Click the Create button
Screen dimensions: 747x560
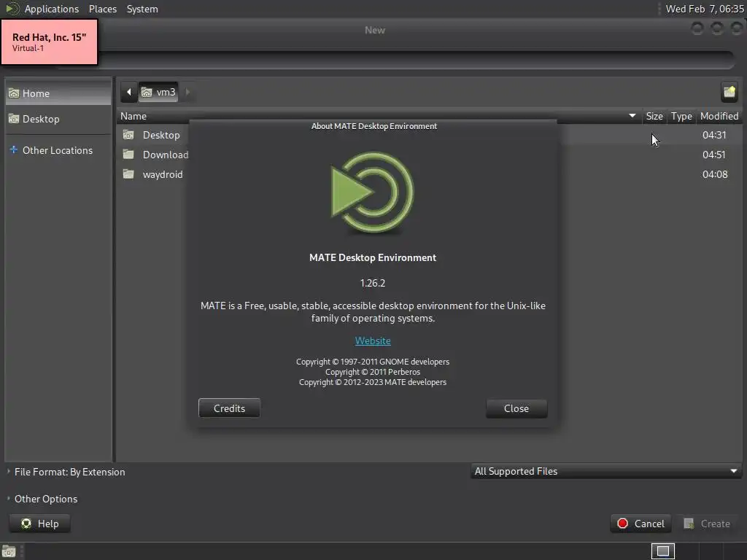pos(707,524)
